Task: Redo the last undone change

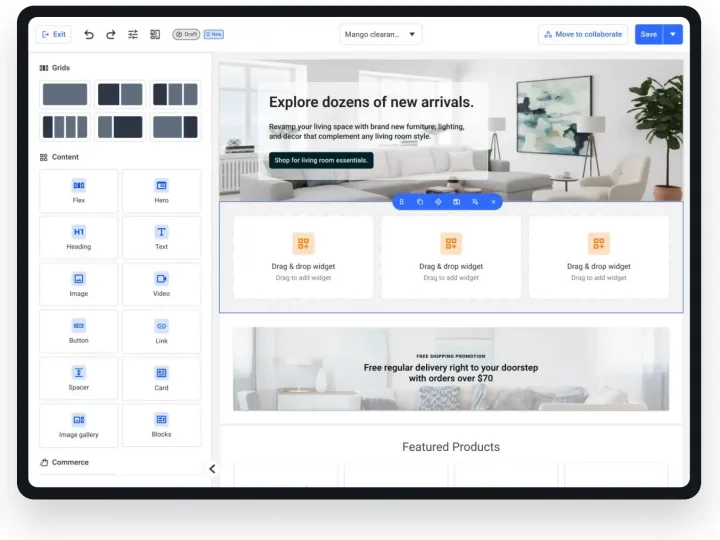Action: 111,34
